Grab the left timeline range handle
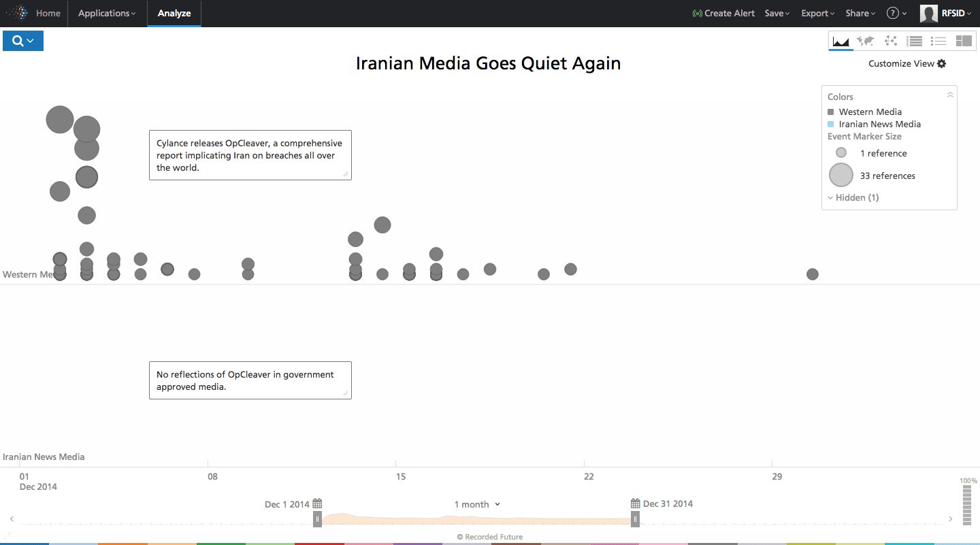Image resolution: width=980 pixels, height=545 pixels. point(317,519)
